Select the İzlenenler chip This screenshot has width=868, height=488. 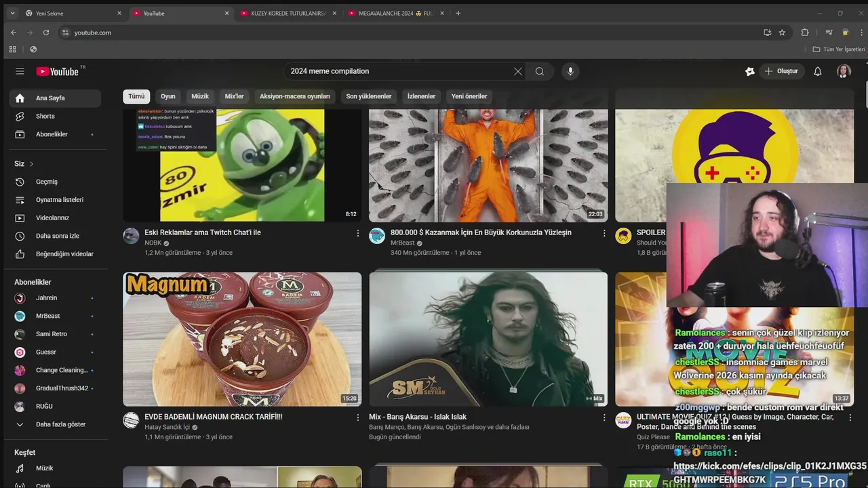coord(421,96)
